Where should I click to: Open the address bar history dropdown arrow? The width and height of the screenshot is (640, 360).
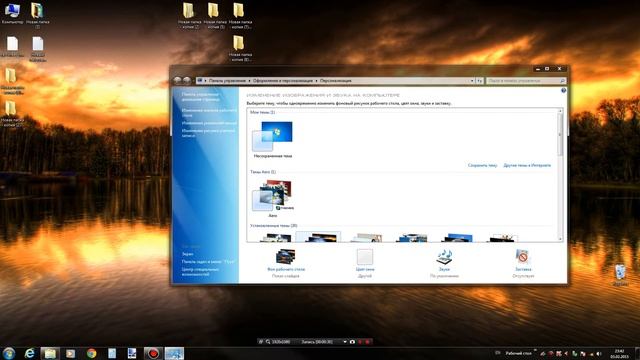click(x=472, y=81)
